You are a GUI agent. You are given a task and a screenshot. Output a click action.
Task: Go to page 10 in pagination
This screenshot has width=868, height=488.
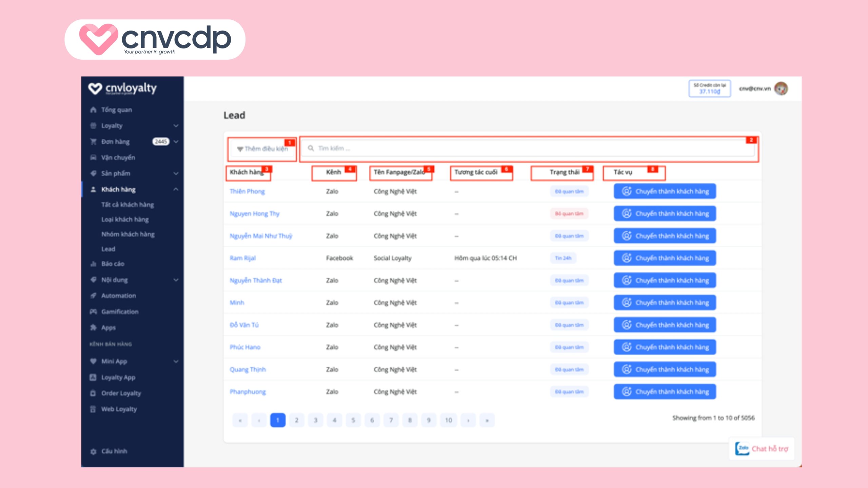point(449,420)
